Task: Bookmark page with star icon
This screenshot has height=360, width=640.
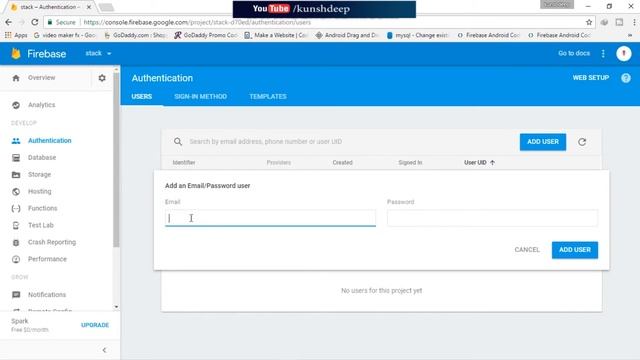Action: click(x=589, y=22)
